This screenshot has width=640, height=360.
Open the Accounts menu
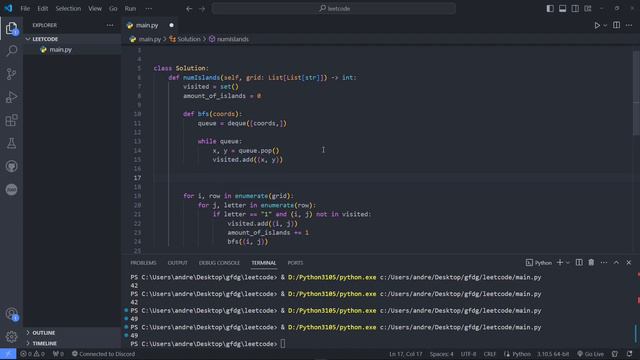[x=11, y=313]
